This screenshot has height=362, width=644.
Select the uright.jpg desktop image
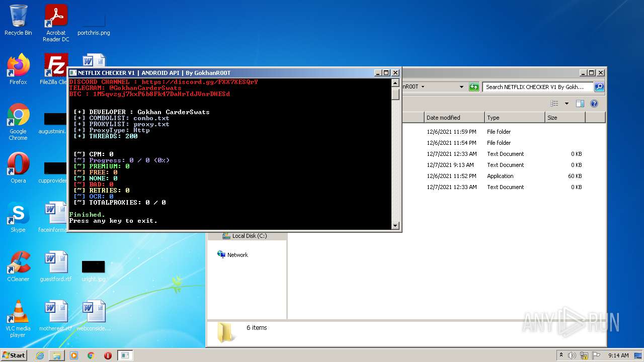[94, 270]
